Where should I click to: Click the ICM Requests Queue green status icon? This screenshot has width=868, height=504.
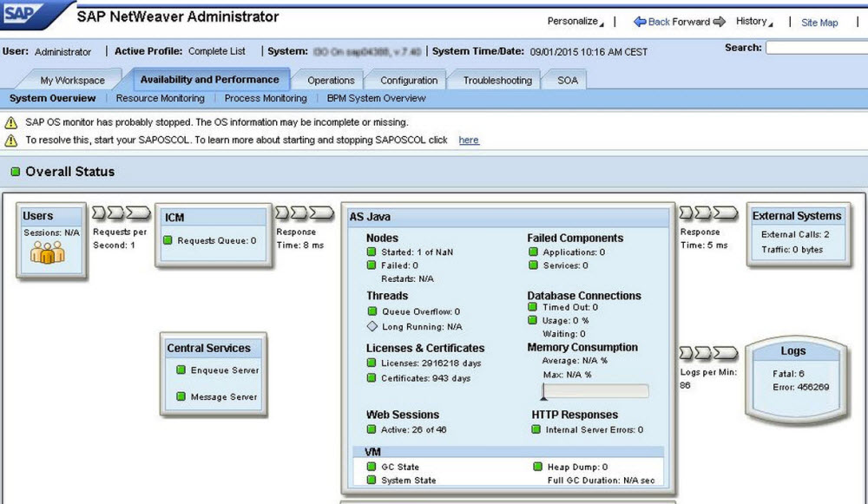(x=168, y=240)
